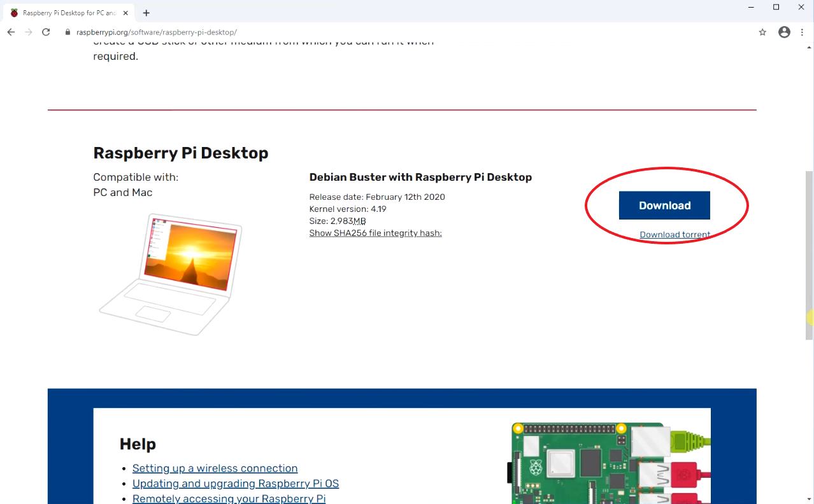Open Setting up a wireless connection
Screen dimensions: 814x504
pos(215,468)
